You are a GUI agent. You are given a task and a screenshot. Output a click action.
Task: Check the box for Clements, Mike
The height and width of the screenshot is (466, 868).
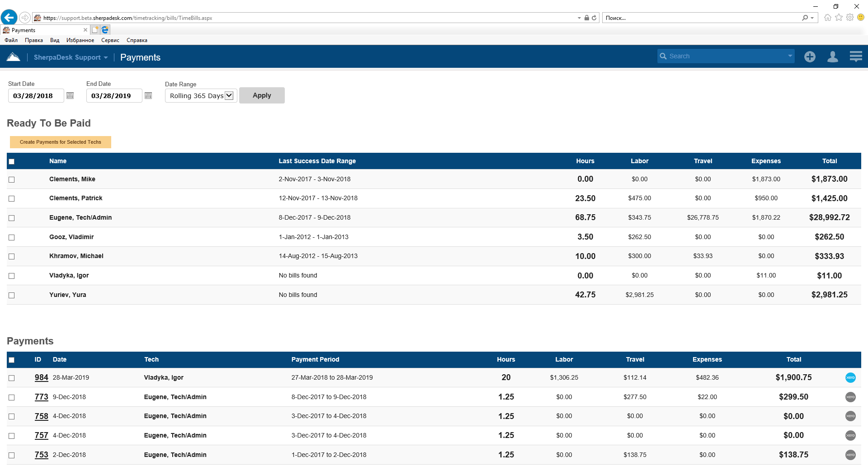[12, 180]
